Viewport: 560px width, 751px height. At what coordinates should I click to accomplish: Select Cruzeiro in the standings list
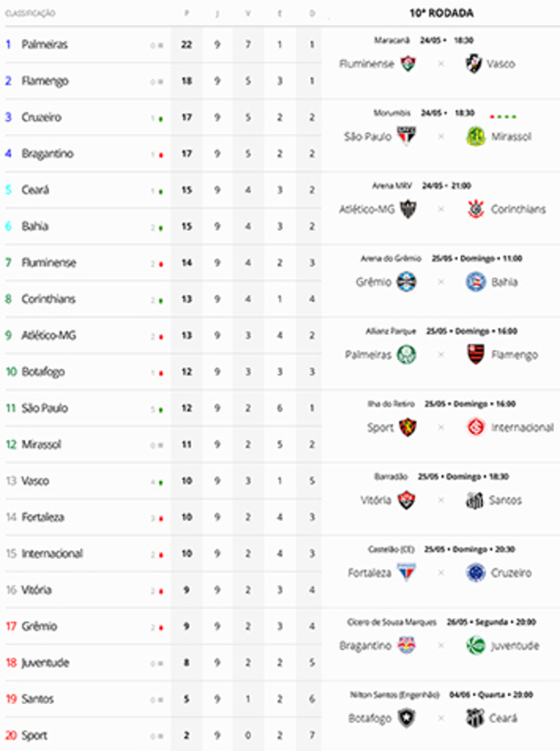(41, 117)
